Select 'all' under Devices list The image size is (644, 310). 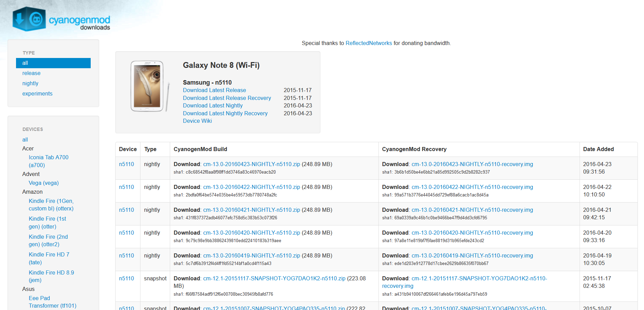pyautogui.click(x=25, y=140)
